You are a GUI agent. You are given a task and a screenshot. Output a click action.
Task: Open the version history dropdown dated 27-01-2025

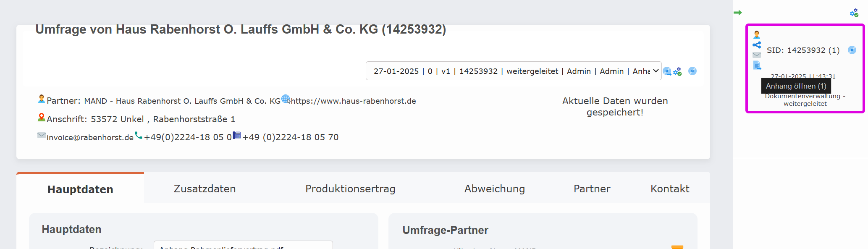513,71
